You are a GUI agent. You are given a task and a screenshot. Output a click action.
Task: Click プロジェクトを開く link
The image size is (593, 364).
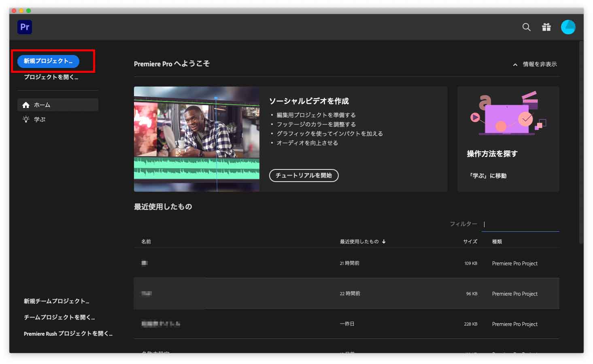click(51, 77)
